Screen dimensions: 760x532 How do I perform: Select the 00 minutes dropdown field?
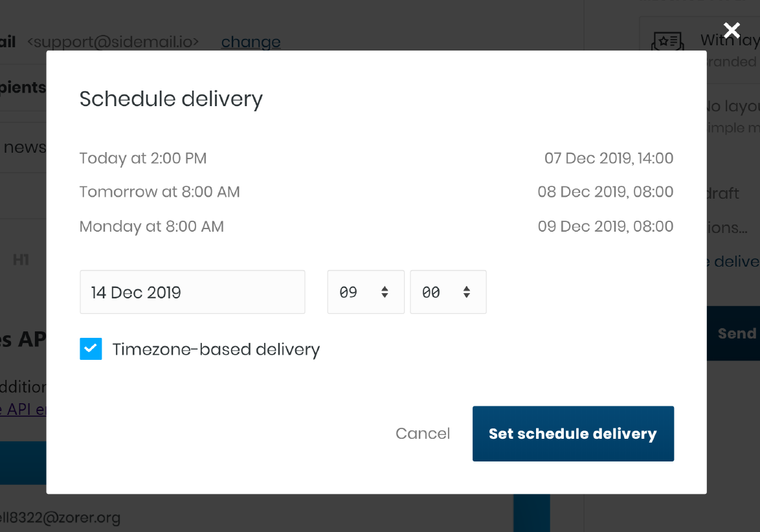point(449,292)
